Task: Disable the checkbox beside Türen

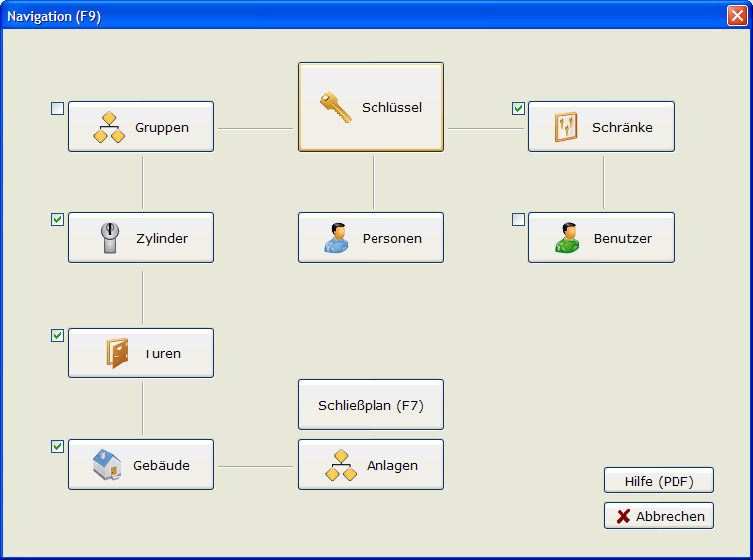Action: (58, 336)
